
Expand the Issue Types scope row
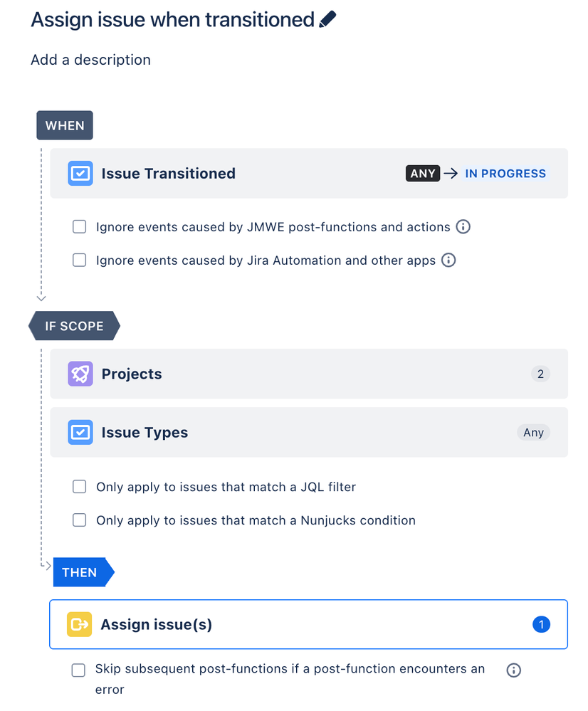[309, 432]
